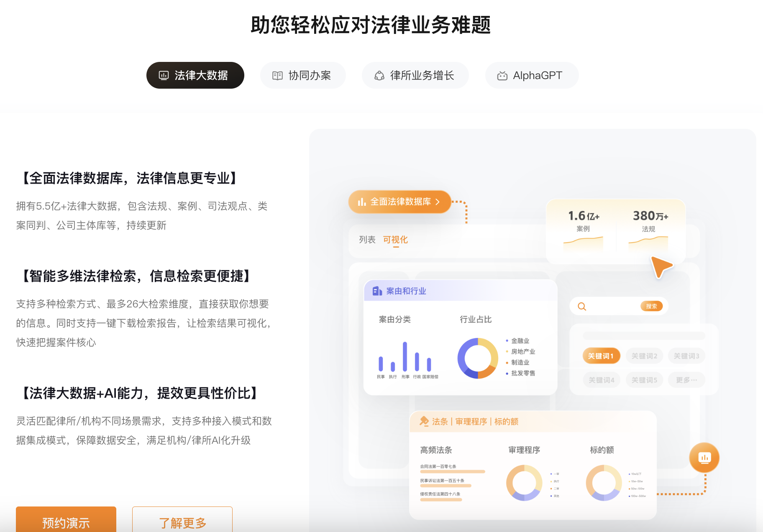Screen dimensions: 763x532
Task: Switch to 列表 view
Action: pyautogui.click(x=367, y=240)
